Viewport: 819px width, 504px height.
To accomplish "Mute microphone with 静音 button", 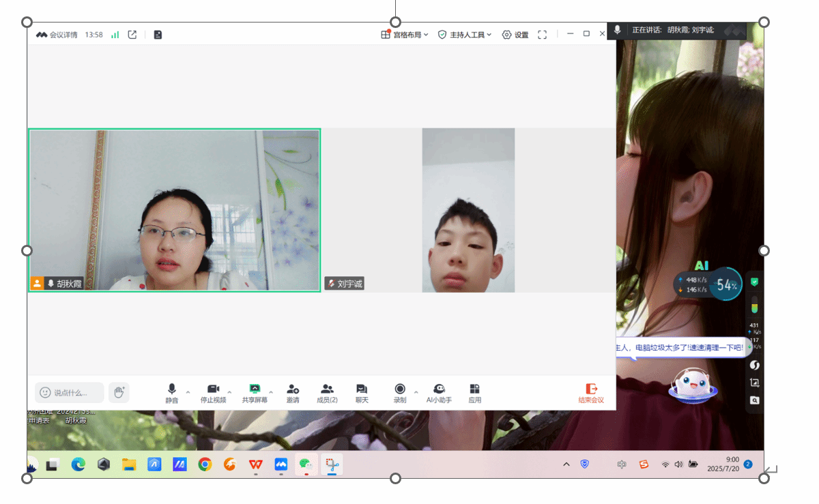I will [x=172, y=392].
